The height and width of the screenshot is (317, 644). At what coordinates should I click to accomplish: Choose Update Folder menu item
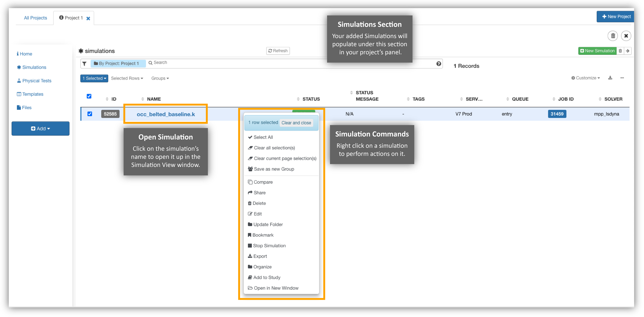[265, 225]
